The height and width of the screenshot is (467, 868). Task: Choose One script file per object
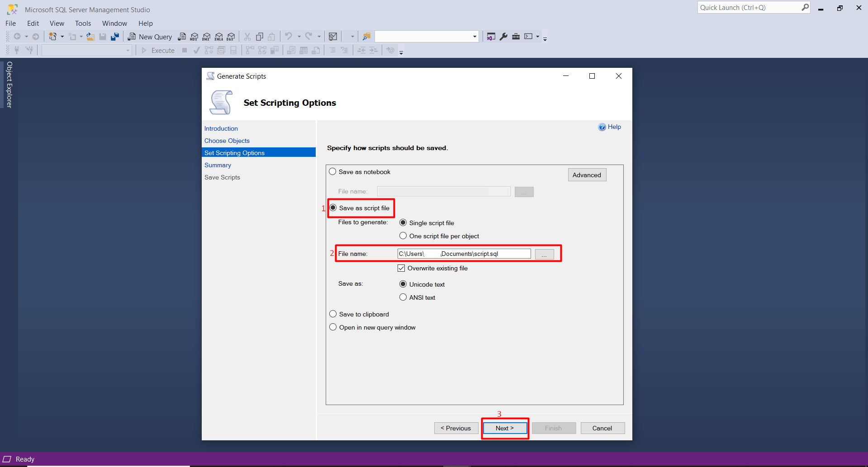point(403,236)
